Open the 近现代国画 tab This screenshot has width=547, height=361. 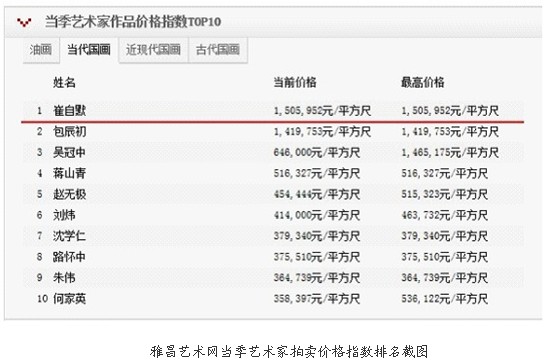[153, 50]
